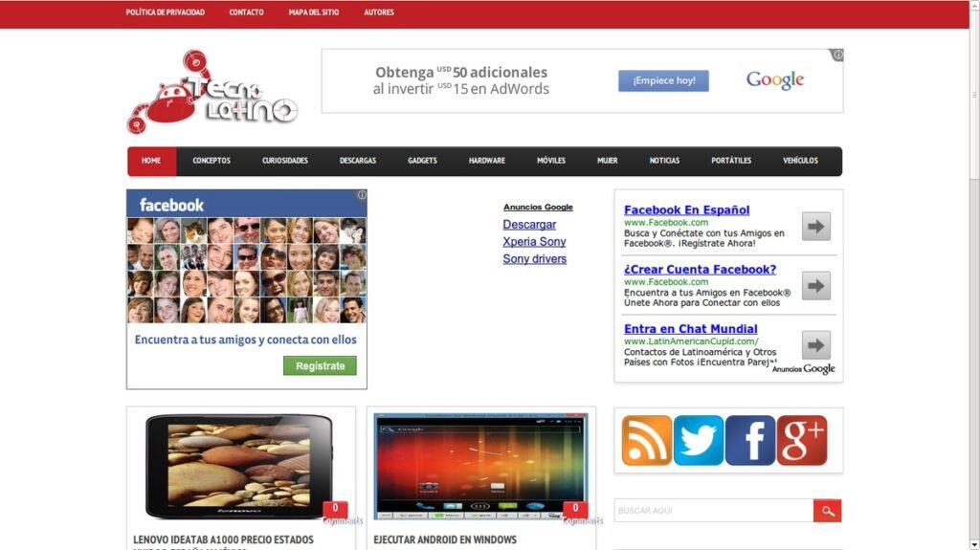Select the Home navigation tab

[151, 161]
